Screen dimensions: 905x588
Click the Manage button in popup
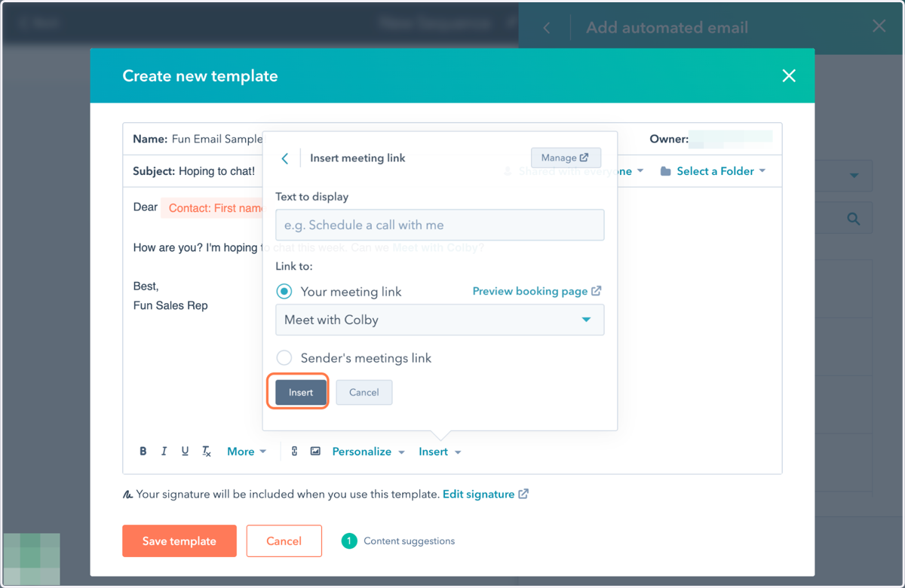[566, 158]
